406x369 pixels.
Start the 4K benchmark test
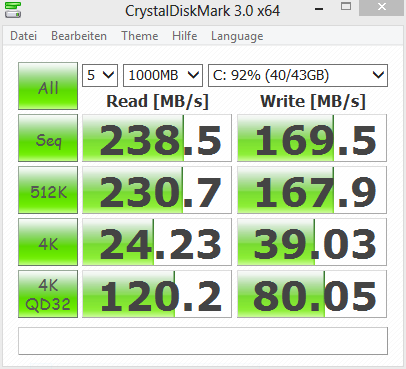coord(48,242)
